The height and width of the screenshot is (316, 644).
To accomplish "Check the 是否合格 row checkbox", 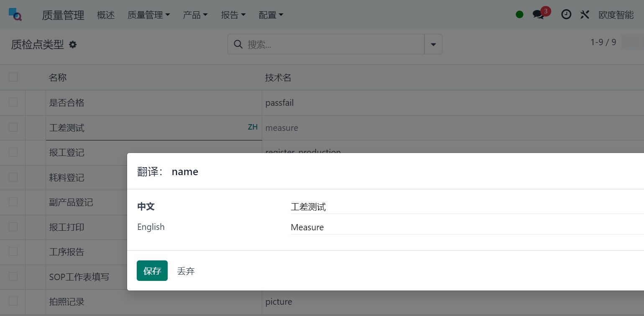I will tap(13, 102).
